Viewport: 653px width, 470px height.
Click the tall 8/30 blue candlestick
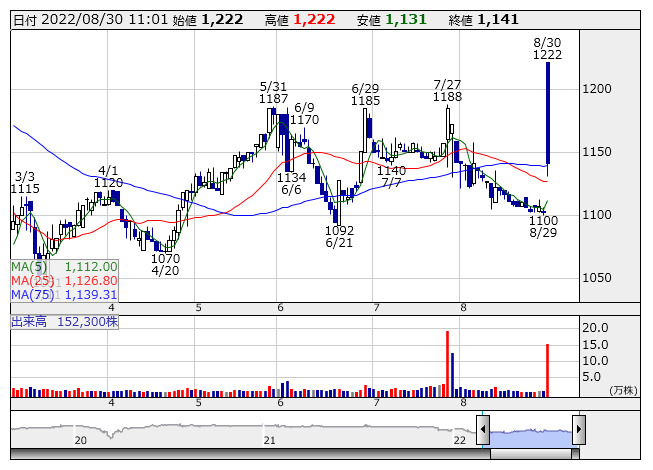[x=548, y=113]
